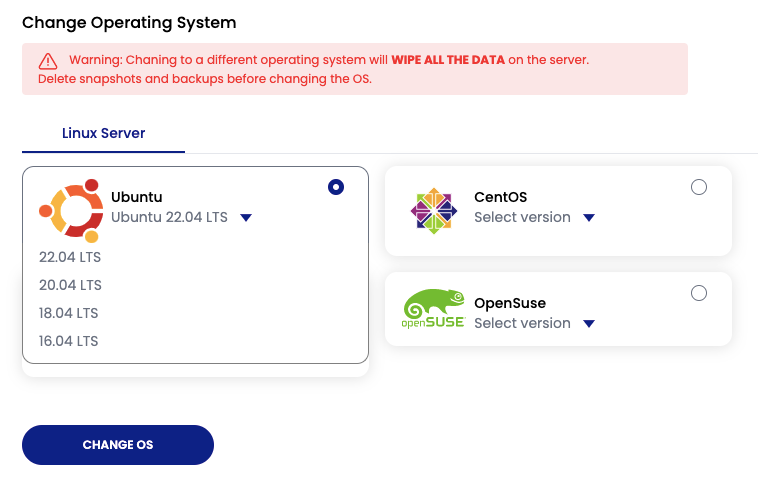Collapse the Ubuntu version dropdown arrow
Screen dimensions: 758x485
tap(246, 218)
